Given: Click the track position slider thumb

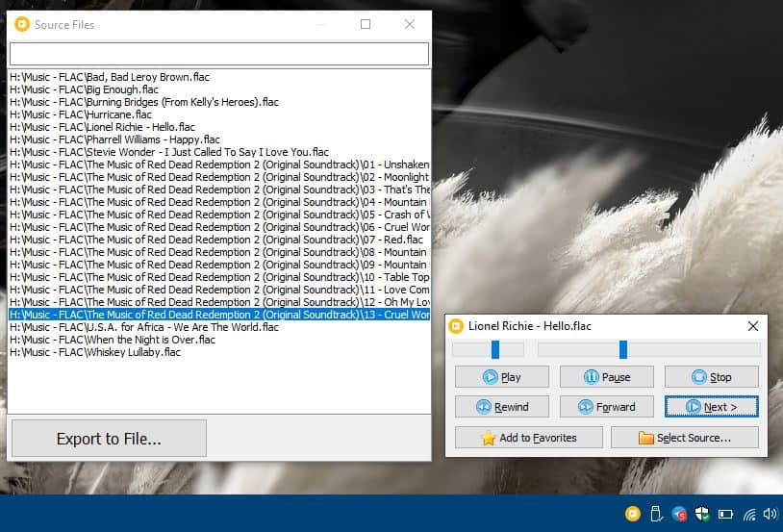Looking at the screenshot, I should click(x=623, y=349).
